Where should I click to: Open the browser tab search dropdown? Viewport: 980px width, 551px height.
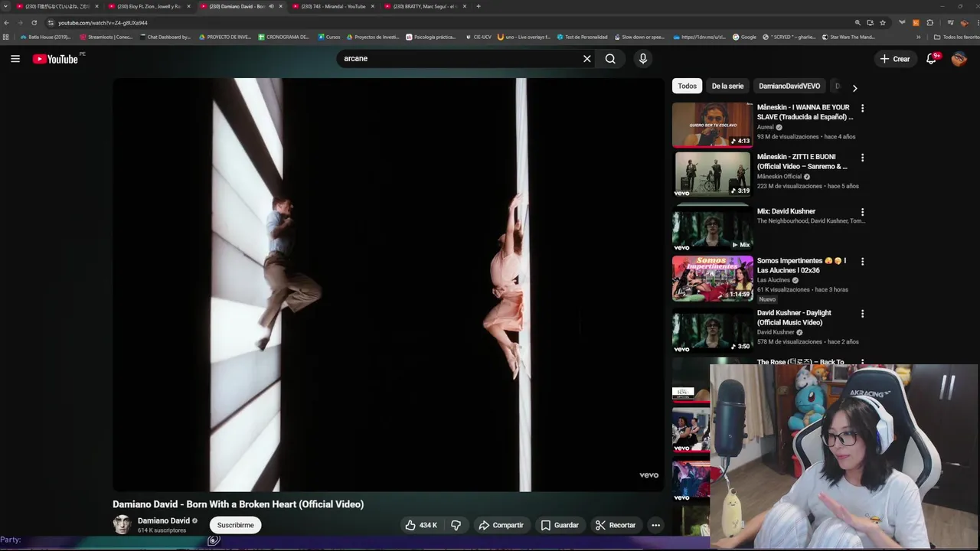point(7,6)
